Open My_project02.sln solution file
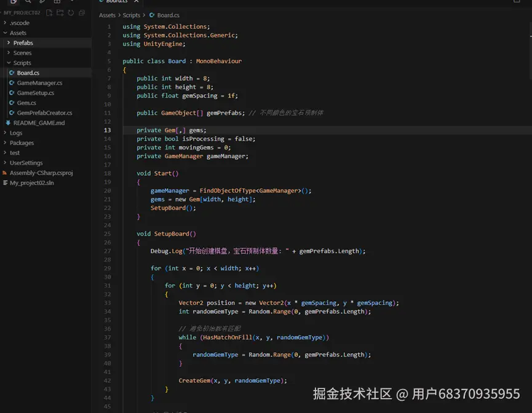Viewport: 532px width, 413px height. pyautogui.click(x=31, y=183)
